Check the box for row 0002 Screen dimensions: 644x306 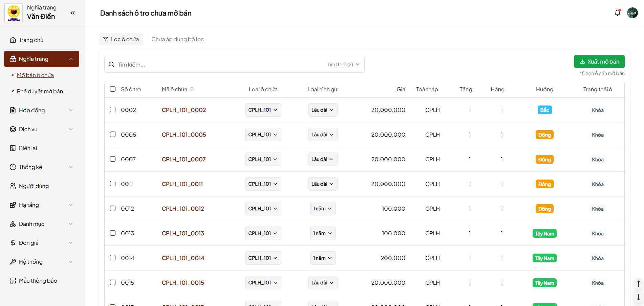pos(113,110)
